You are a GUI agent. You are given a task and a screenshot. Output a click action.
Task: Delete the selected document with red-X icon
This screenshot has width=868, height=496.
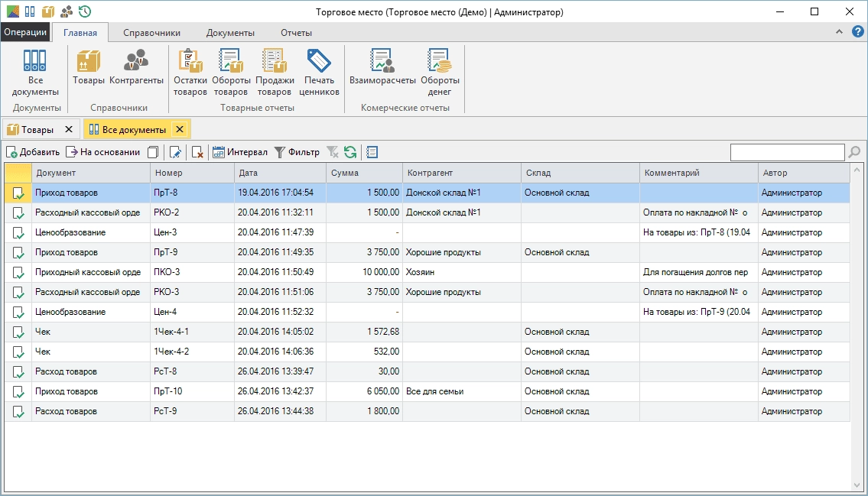pos(197,152)
